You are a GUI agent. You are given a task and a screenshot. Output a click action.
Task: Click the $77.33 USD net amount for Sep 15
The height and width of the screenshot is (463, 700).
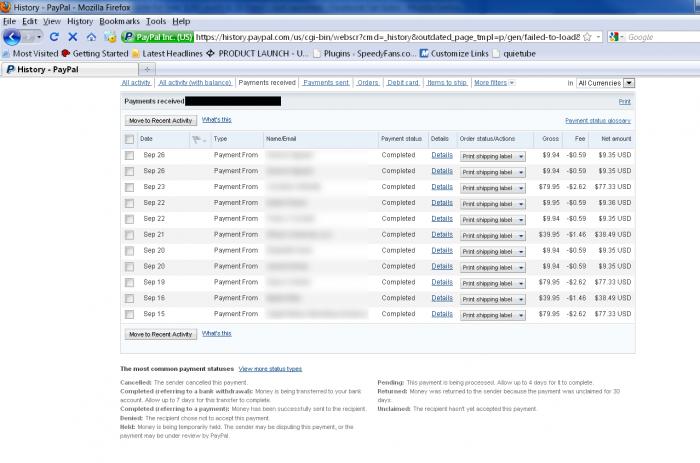[612, 314]
